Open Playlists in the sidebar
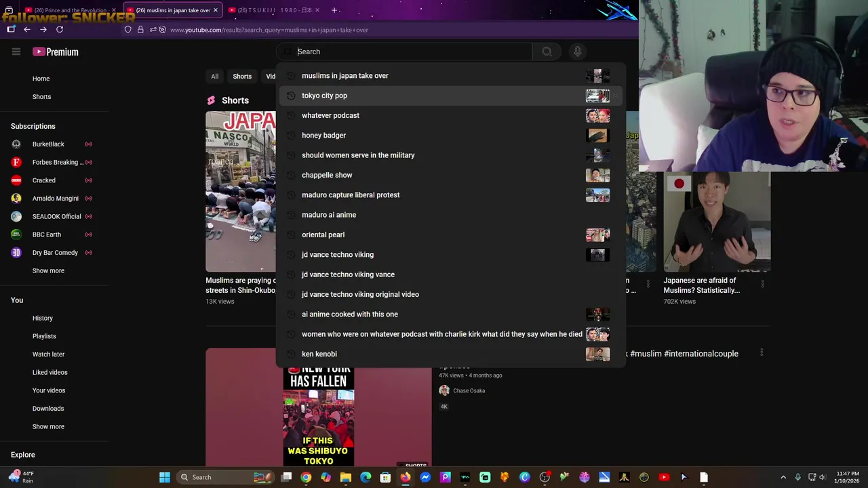The image size is (868, 488). tap(44, 336)
